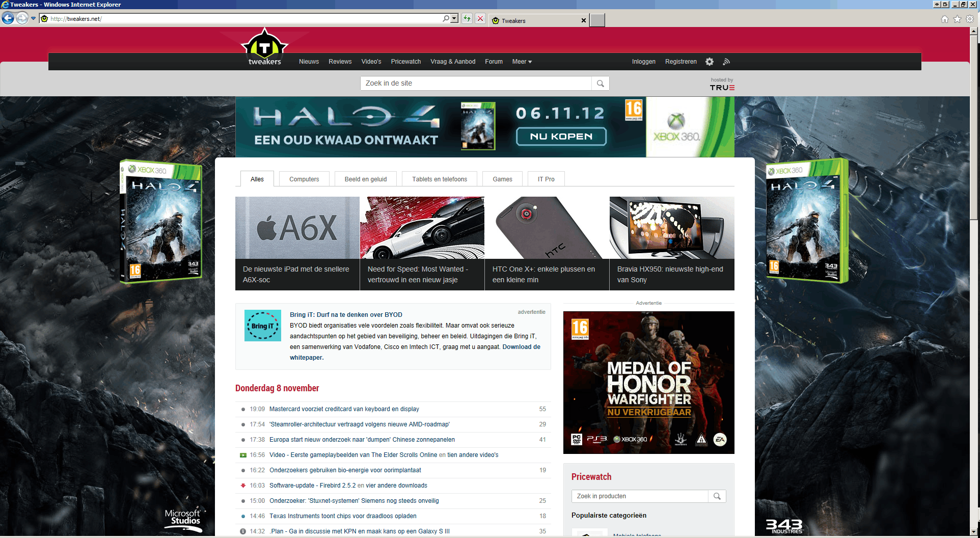Open the Reviews menu item
This screenshot has width=980, height=538.
pos(340,62)
